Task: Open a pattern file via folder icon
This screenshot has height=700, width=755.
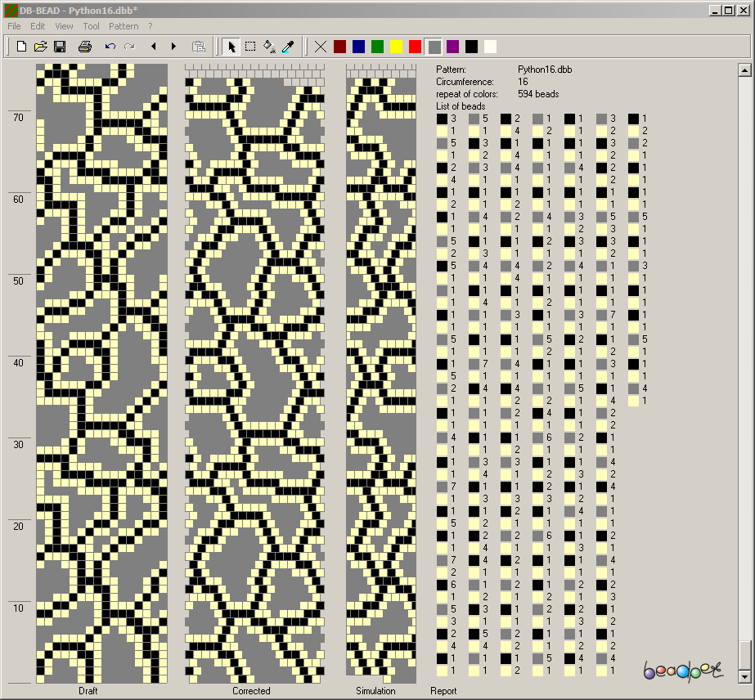Action: click(x=40, y=47)
